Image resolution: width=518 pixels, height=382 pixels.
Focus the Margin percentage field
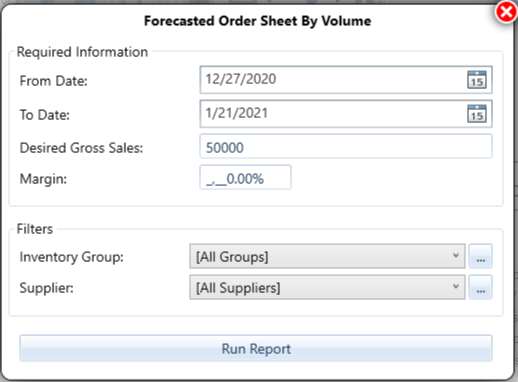[245, 177]
